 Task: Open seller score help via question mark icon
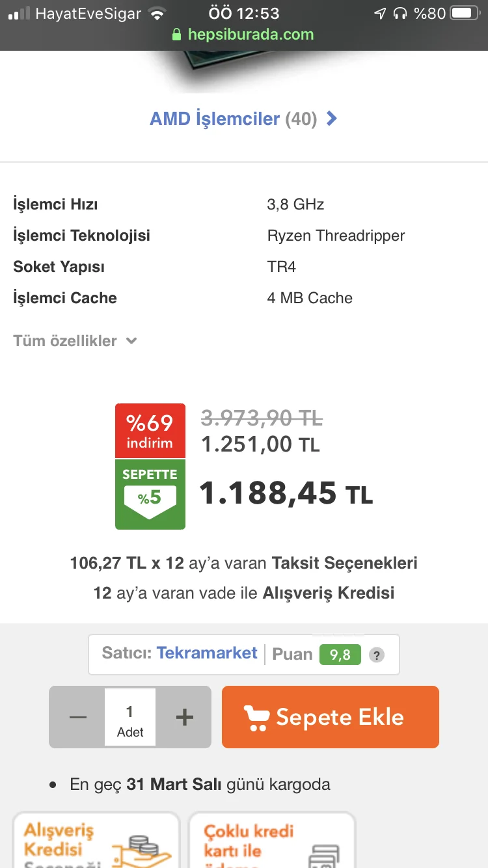pos(377,655)
